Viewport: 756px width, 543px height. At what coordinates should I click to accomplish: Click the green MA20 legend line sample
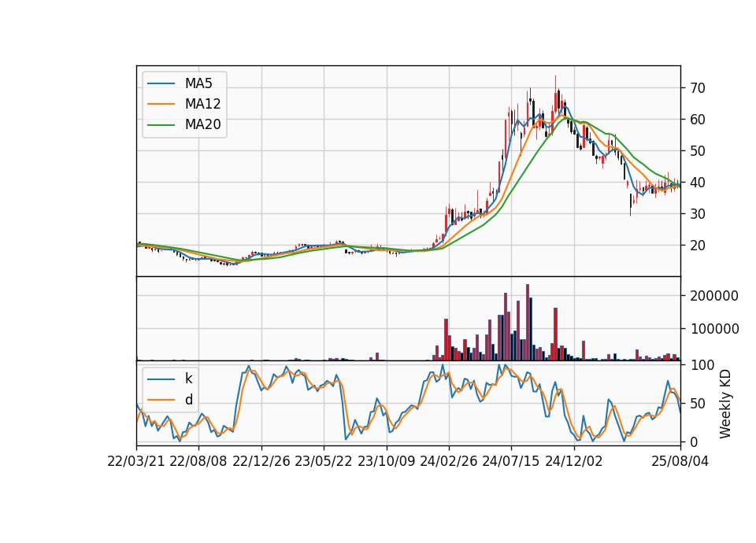[x=161, y=125]
